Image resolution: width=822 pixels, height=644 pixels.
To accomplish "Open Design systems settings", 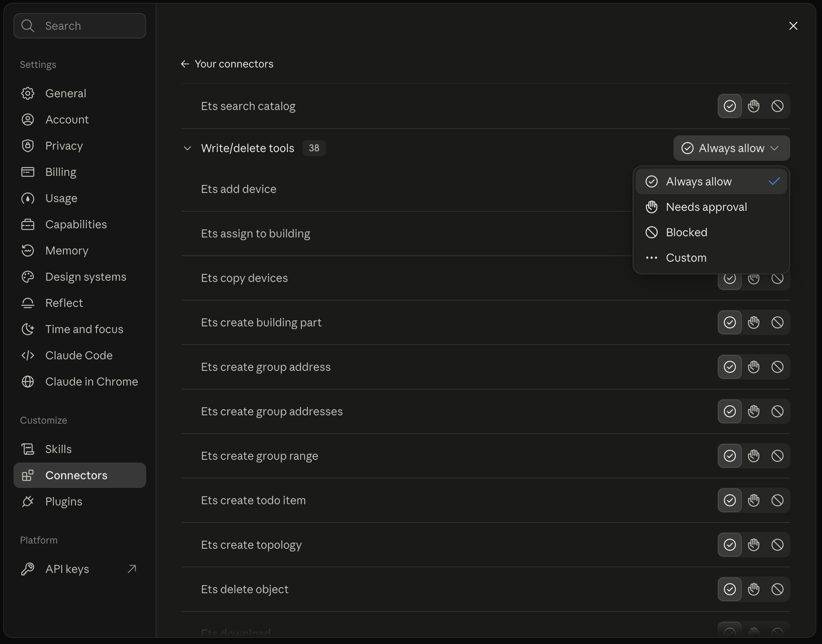I will pyautogui.click(x=80, y=277).
